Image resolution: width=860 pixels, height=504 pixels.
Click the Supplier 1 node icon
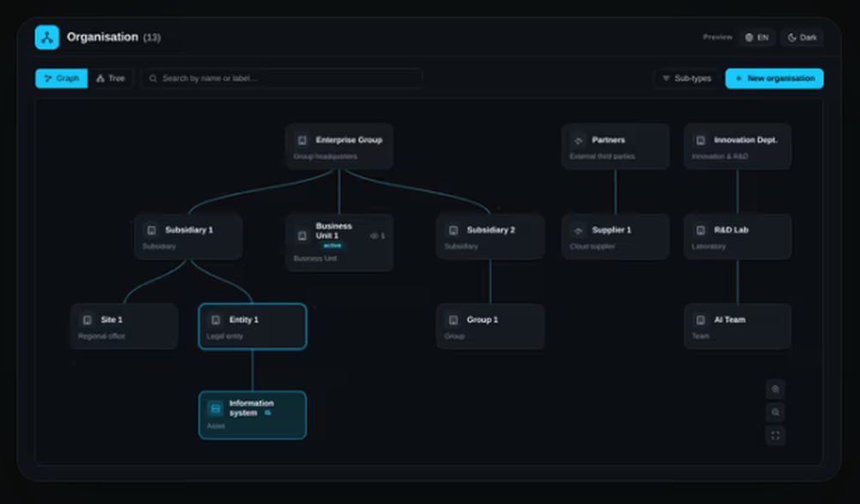[579, 230]
